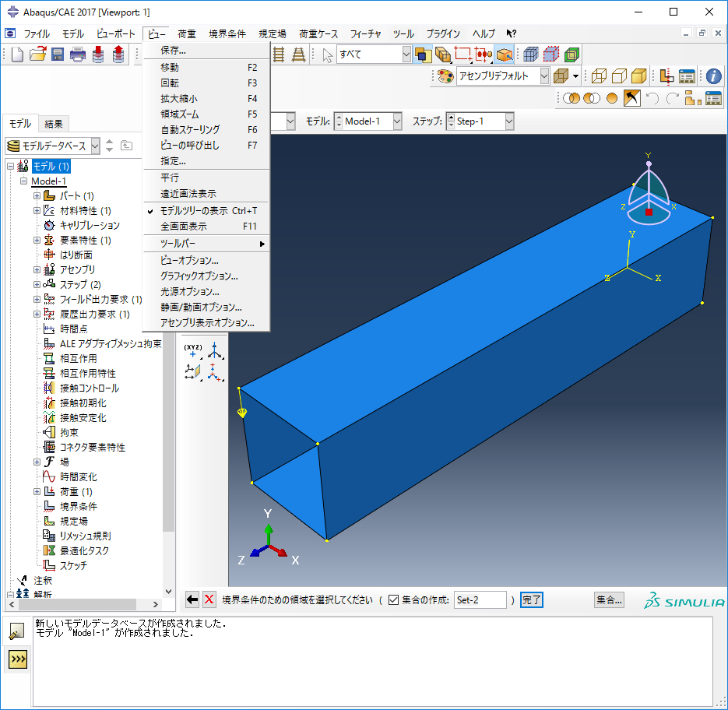The image size is (728, 710).
Task: Click the step spinner arrows beside Step-1
Action: coord(451,121)
